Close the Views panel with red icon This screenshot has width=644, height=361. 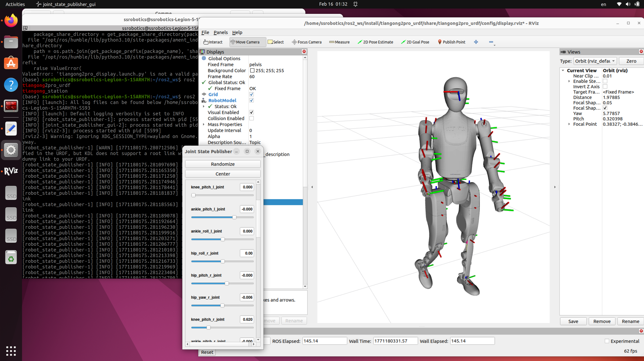[641, 51]
